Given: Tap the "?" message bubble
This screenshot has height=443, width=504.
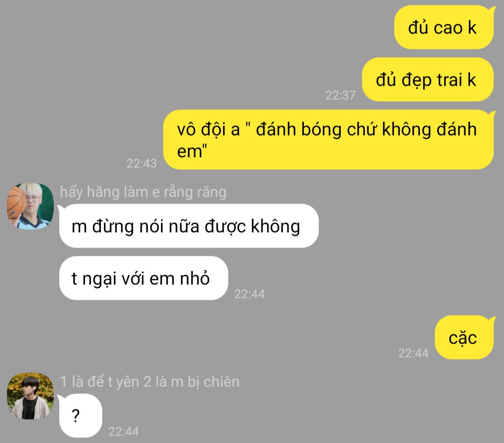Looking at the screenshot, I should pos(80,415).
